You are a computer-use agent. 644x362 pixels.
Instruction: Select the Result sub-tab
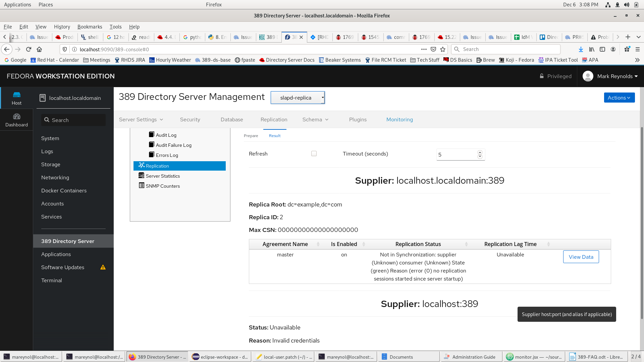point(275,136)
